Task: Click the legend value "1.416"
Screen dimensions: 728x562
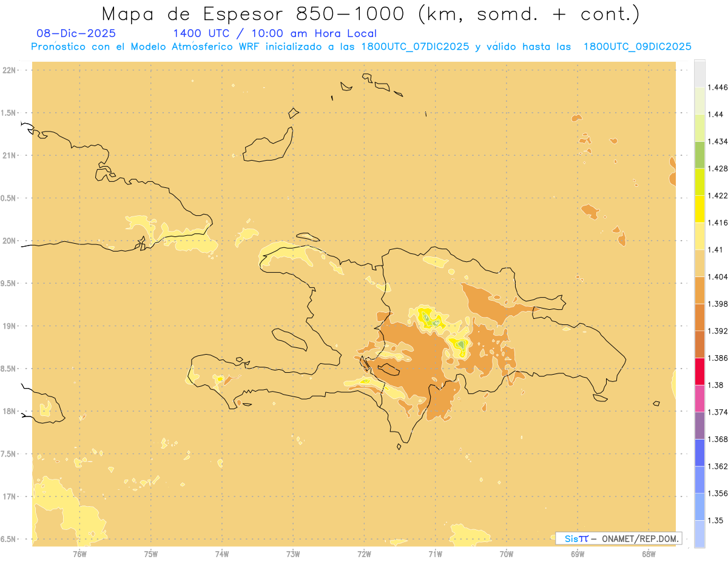Action: click(717, 223)
